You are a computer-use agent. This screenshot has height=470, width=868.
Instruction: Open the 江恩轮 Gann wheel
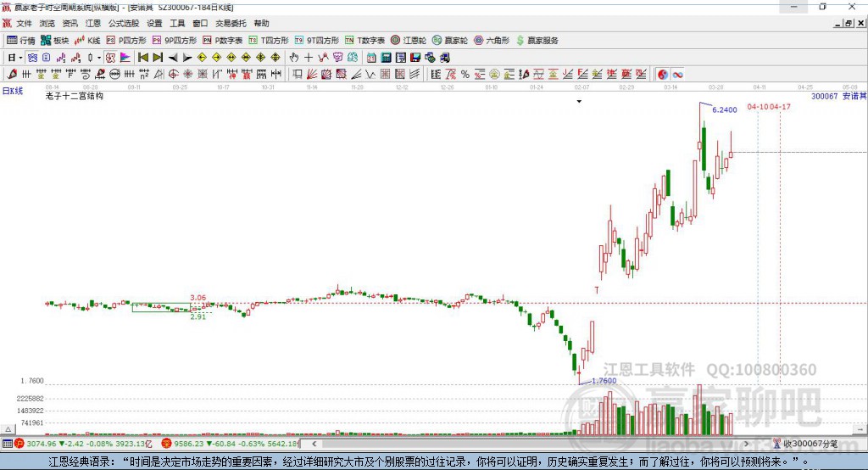click(409, 41)
